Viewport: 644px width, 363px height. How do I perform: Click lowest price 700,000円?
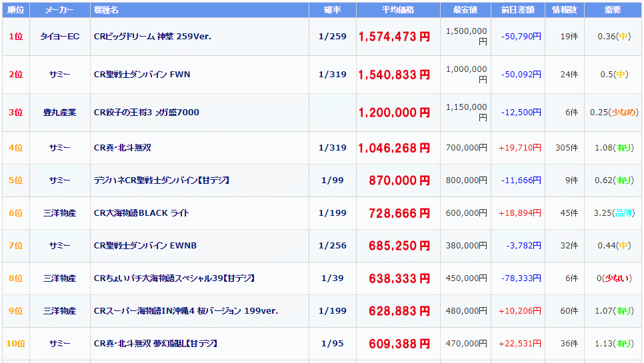point(467,148)
